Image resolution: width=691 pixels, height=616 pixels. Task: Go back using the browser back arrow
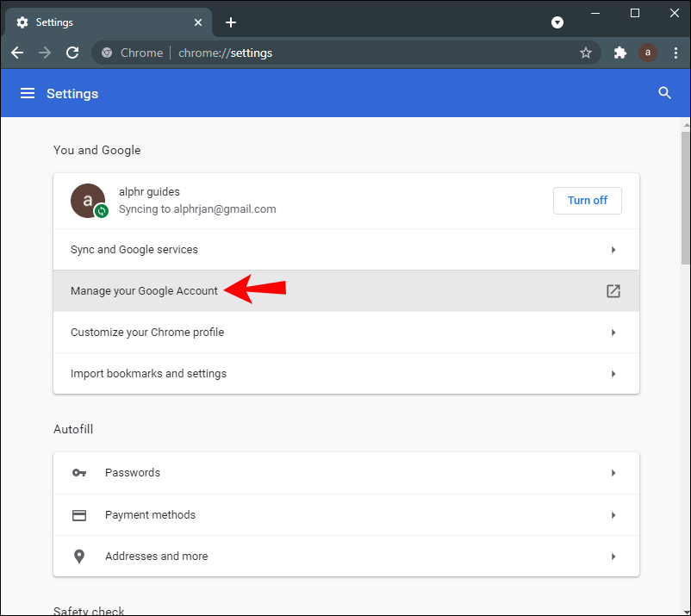coord(17,53)
